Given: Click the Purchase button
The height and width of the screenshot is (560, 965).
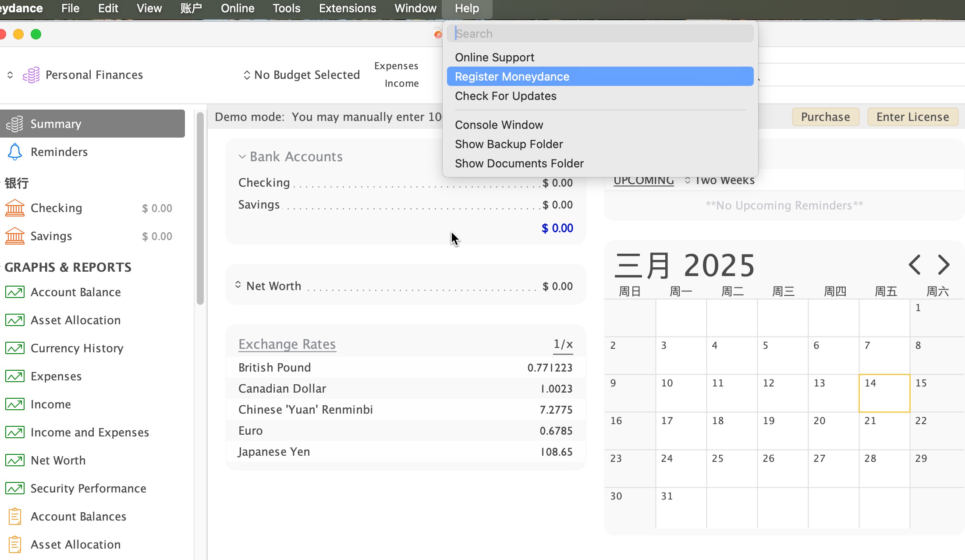Looking at the screenshot, I should [x=825, y=117].
